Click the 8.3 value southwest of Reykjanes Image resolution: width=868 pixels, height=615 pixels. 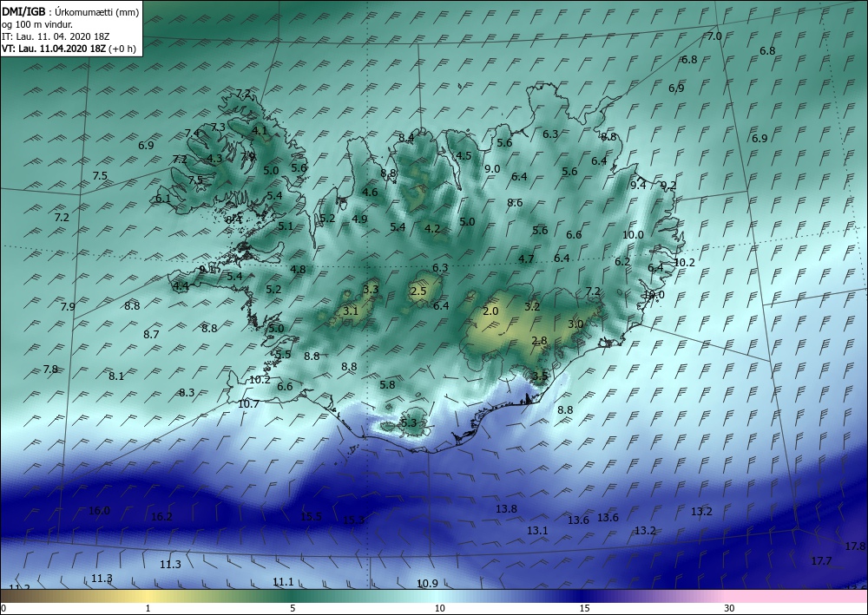tap(187, 392)
